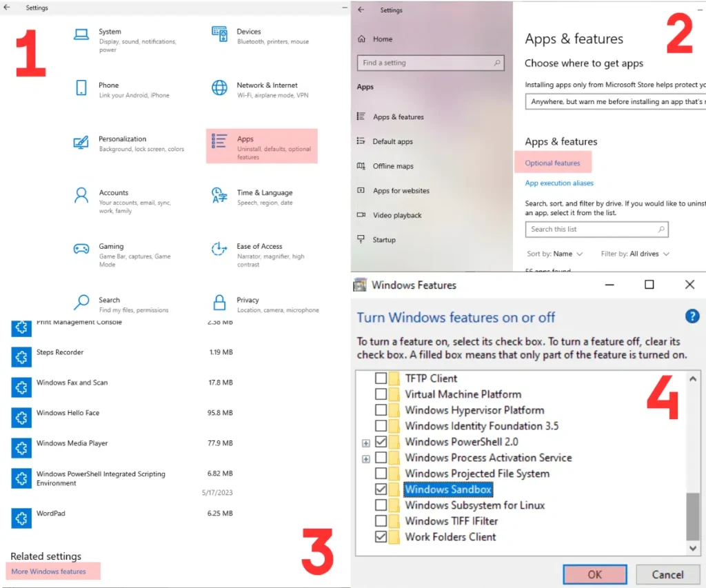The height and width of the screenshot is (588, 706).
Task: Open the App execution aliases link
Action: 559,183
